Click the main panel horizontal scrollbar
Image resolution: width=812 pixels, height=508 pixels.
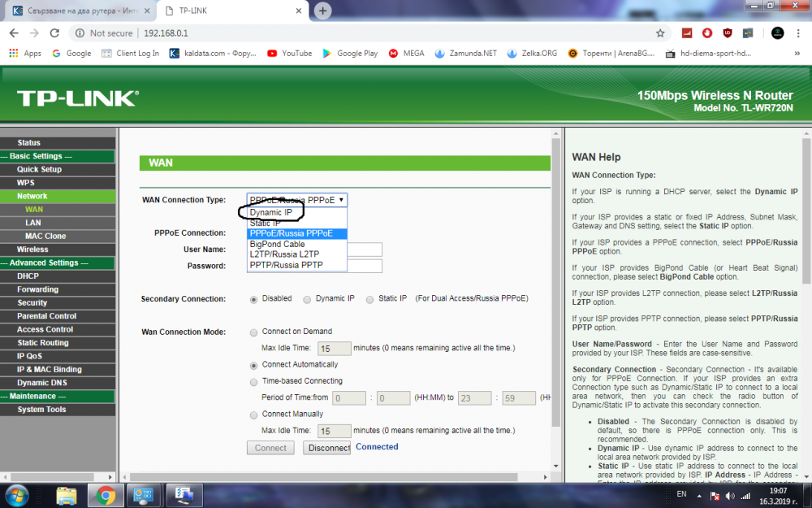(323, 477)
